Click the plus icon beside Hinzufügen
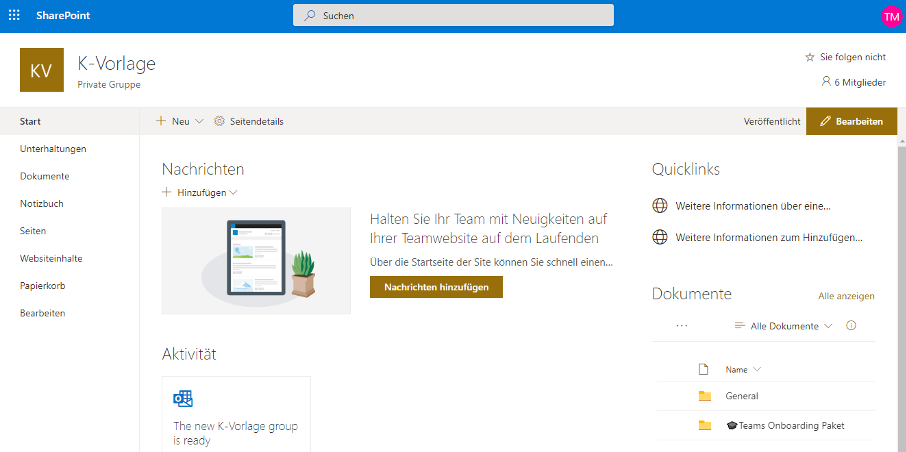The height and width of the screenshot is (452, 906). point(166,192)
